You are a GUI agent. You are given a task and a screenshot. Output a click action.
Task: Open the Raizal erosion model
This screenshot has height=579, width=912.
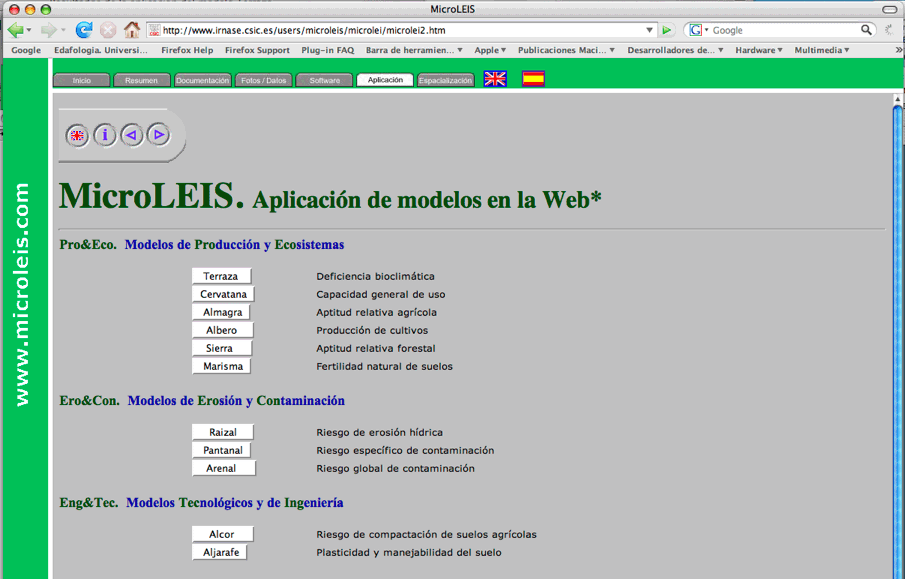tap(222, 432)
